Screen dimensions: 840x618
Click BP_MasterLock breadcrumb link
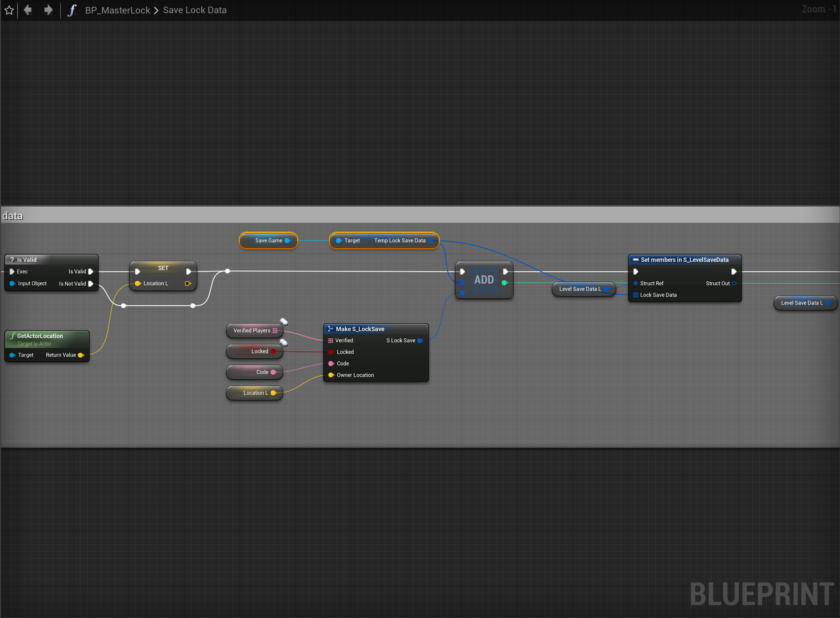click(x=117, y=10)
